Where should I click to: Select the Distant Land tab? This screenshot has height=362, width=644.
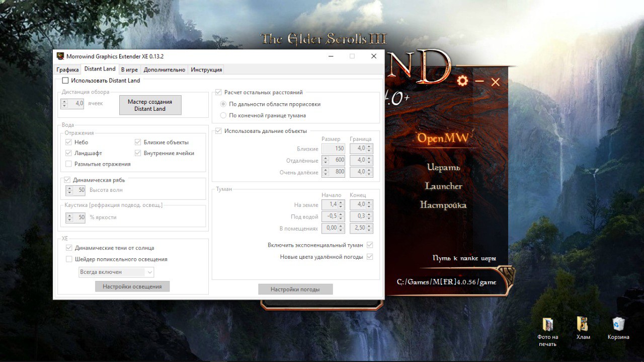click(100, 69)
